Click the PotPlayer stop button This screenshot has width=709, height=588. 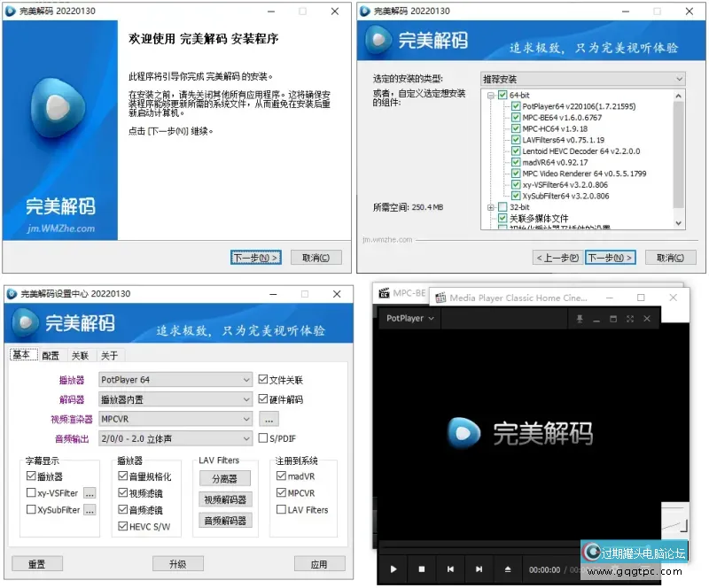point(422,569)
